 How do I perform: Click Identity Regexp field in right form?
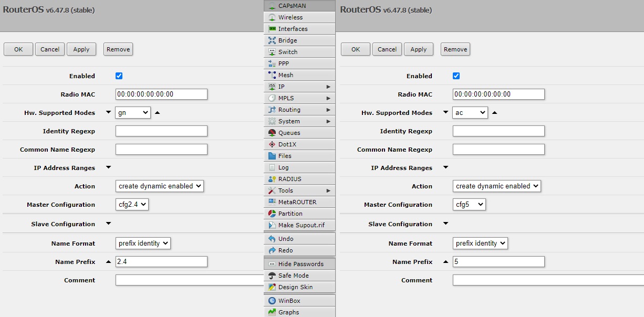498,131
